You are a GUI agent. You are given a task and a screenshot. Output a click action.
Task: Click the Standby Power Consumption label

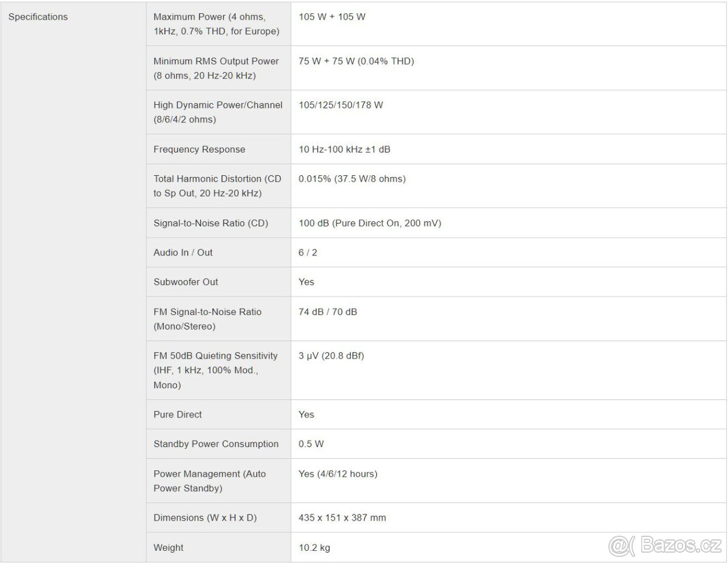pyautogui.click(x=216, y=444)
